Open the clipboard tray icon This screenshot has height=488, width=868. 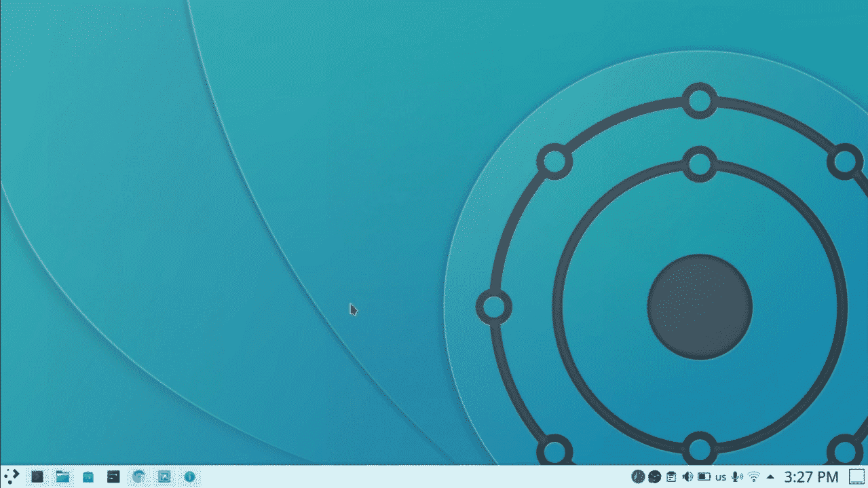671,477
